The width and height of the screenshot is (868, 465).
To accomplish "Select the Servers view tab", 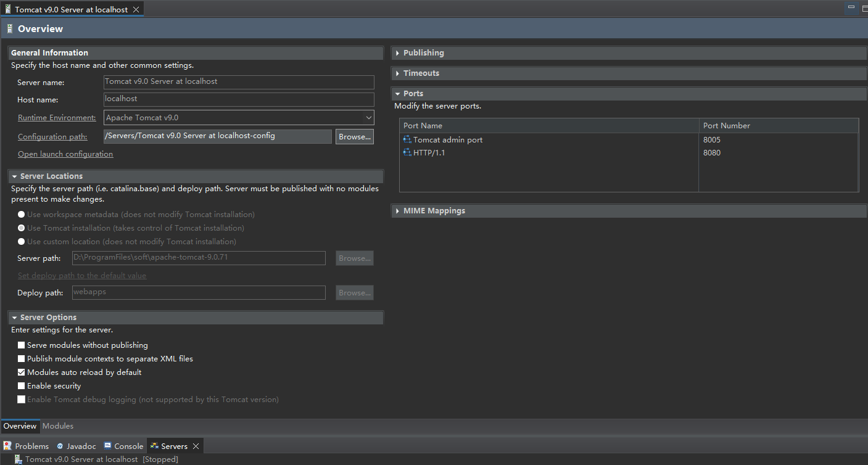I will coord(174,446).
